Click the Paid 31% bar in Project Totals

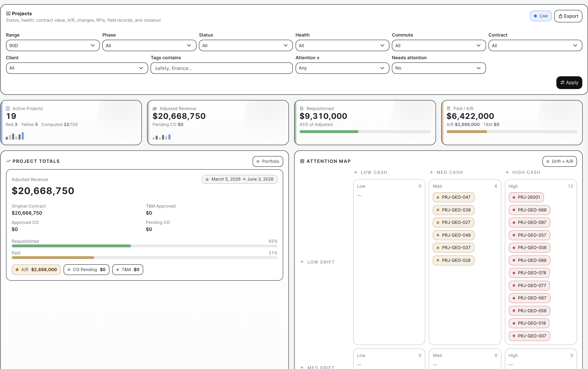145,258
